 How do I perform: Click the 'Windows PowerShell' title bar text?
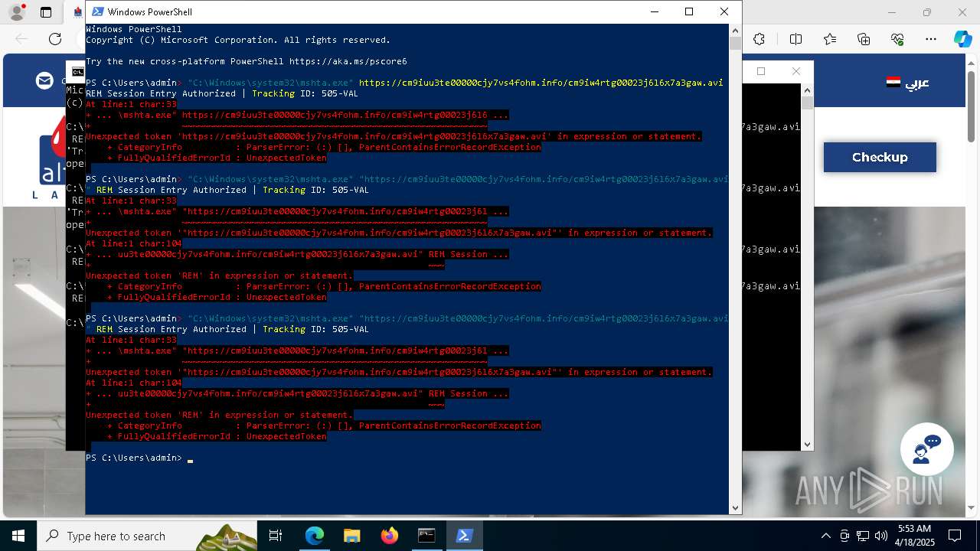150,12
